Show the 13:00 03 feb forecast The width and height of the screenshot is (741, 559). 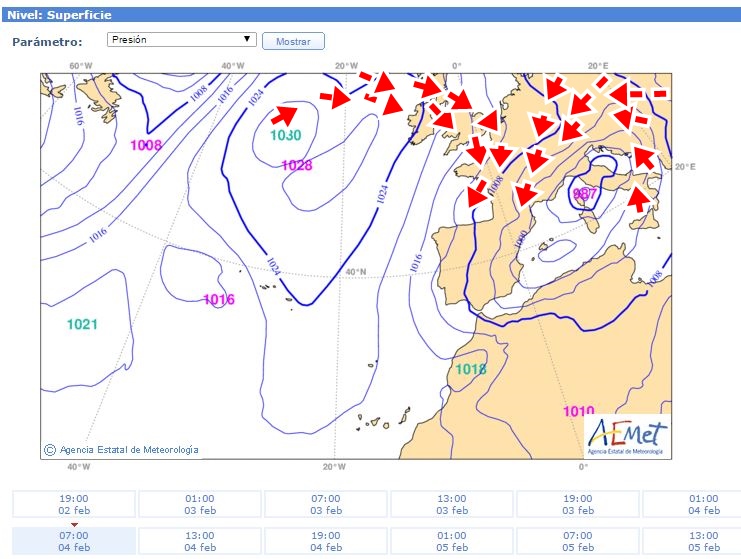[x=452, y=504]
